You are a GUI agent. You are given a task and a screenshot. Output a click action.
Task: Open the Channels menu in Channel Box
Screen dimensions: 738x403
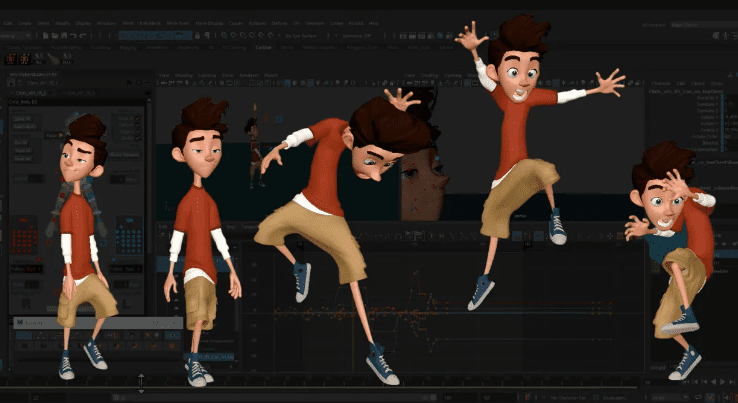coord(661,83)
